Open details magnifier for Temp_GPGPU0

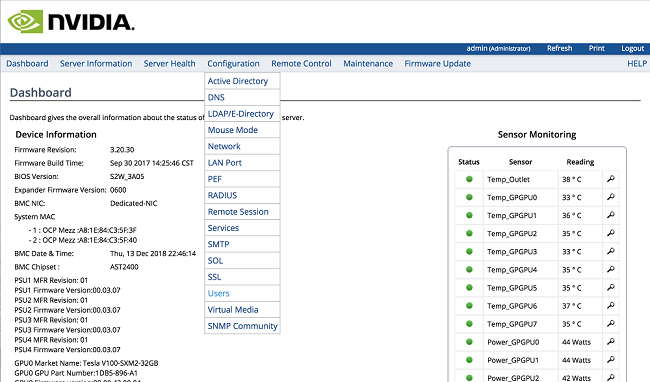click(x=611, y=197)
